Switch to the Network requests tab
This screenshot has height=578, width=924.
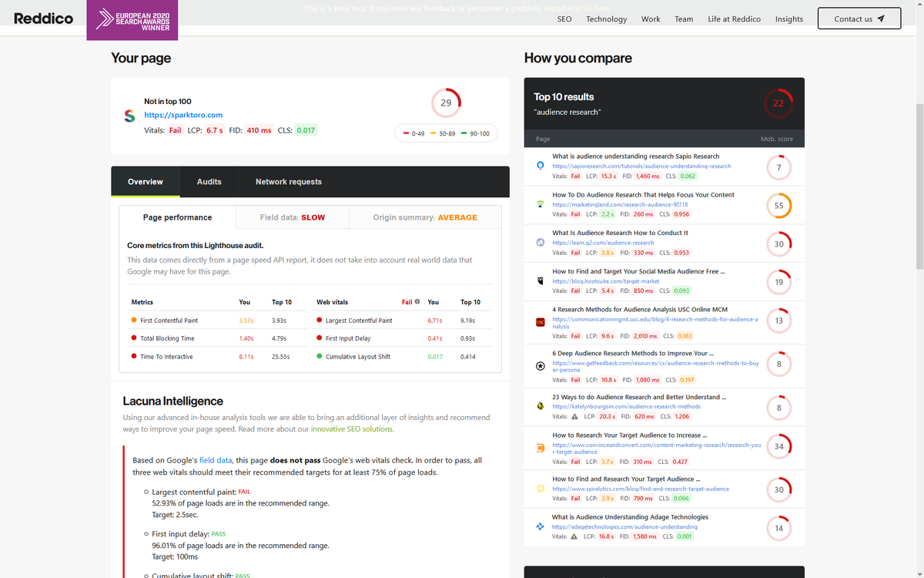click(x=289, y=182)
